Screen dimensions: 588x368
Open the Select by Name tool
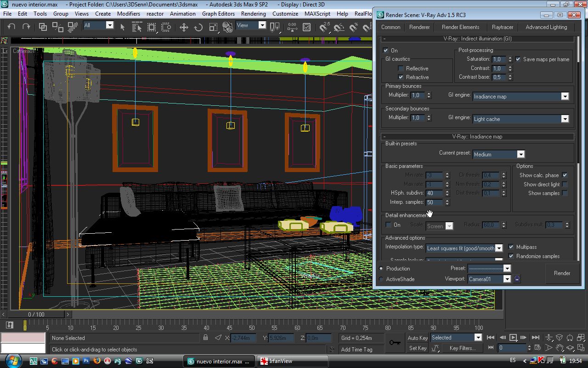coord(137,27)
